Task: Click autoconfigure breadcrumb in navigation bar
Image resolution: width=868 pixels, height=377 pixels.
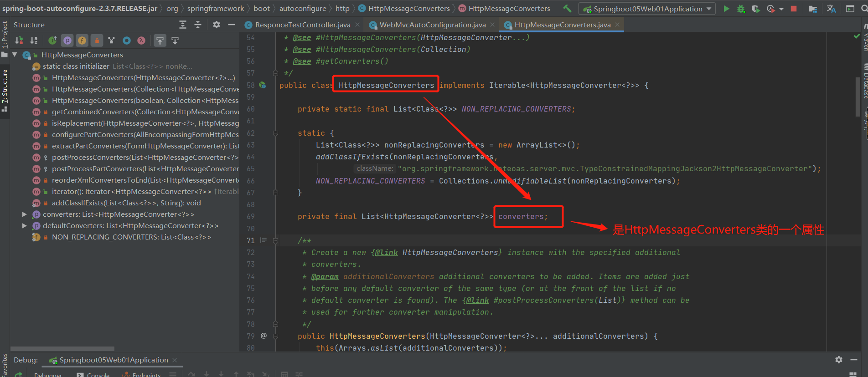Action: point(303,8)
